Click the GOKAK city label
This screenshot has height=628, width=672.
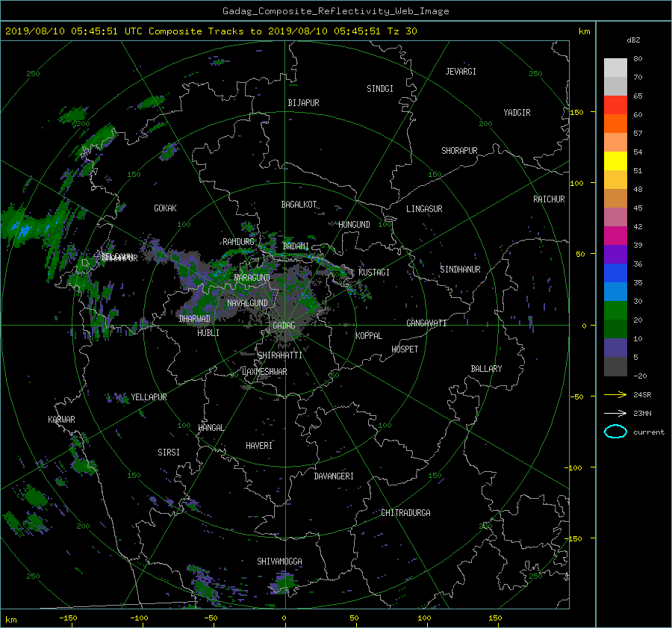coord(166,208)
